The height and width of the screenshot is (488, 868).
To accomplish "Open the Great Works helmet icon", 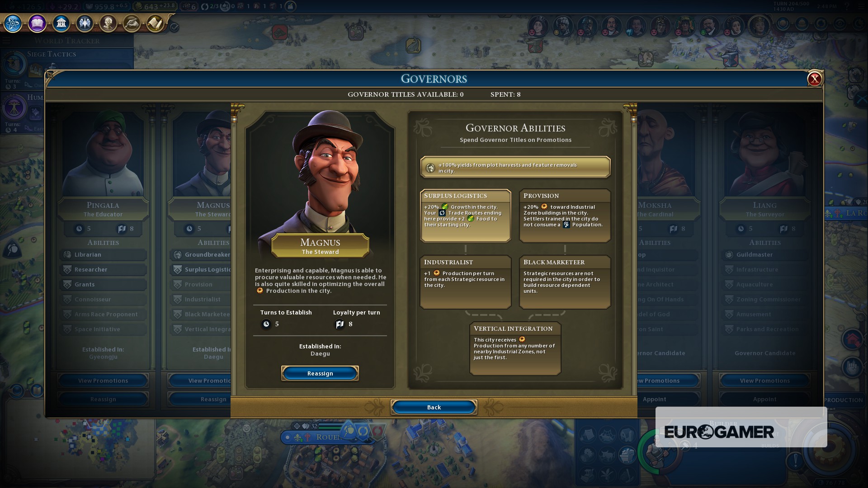I will point(132,23).
